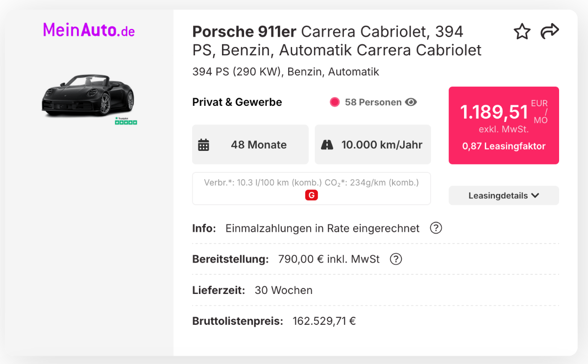
Task: Open the help icon next to Bereitstellung price
Action: pyautogui.click(x=396, y=259)
